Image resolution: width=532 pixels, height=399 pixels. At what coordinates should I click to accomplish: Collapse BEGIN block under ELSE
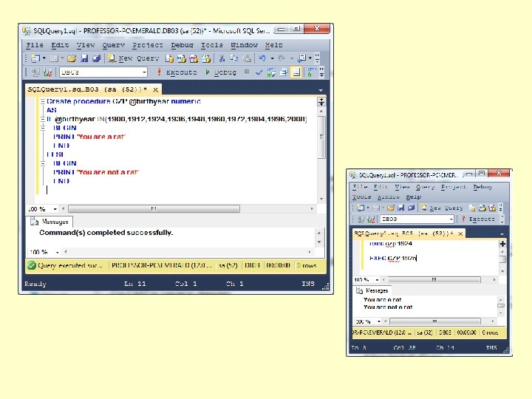43,163
